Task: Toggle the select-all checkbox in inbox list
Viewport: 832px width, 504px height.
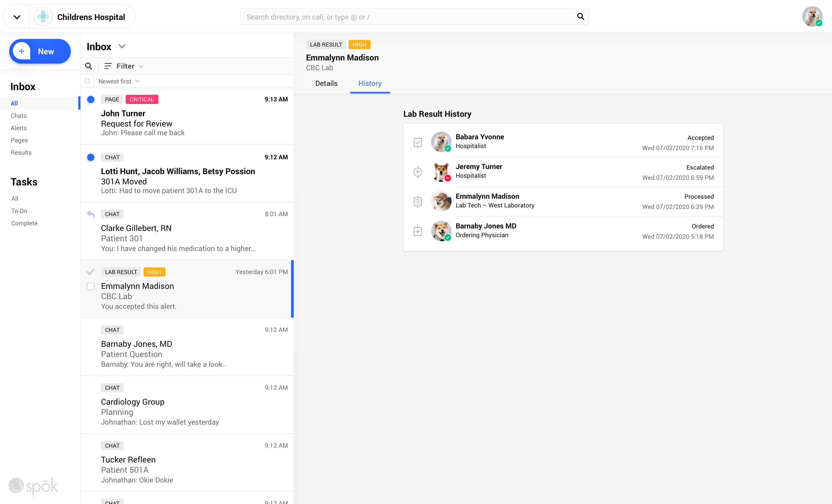Action: [x=87, y=81]
